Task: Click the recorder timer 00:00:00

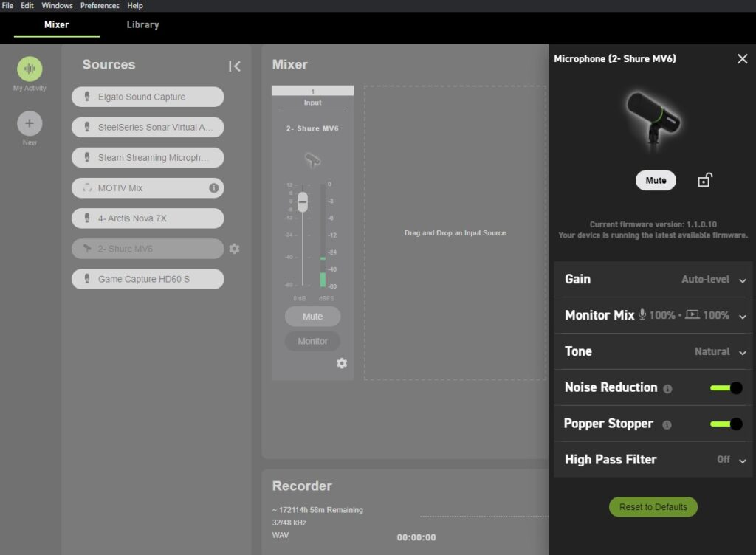Action: (416, 537)
